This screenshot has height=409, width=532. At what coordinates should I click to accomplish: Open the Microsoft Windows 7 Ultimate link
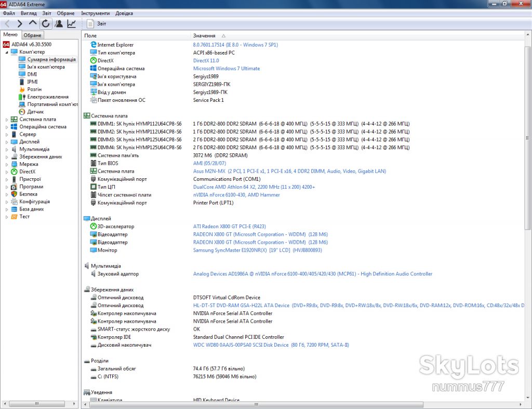point(227,68)
